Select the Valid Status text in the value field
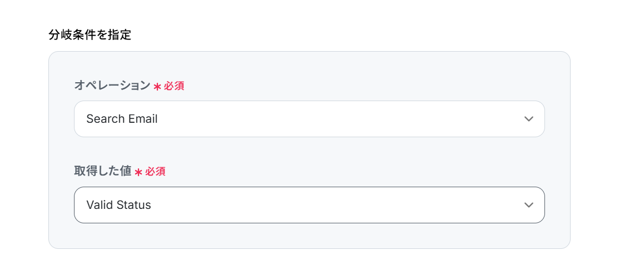The height and width of the screenshot is (275, 644). (118, 205)
